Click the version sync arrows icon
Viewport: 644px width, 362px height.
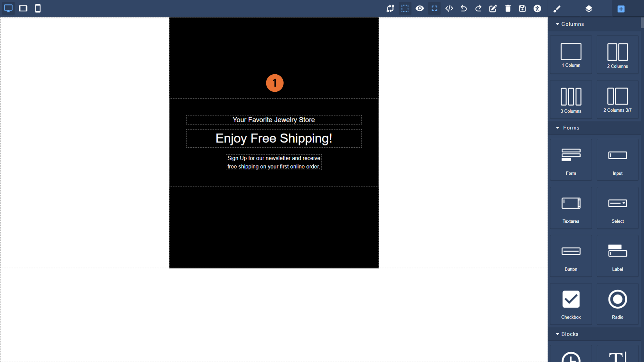click(390, 8)
